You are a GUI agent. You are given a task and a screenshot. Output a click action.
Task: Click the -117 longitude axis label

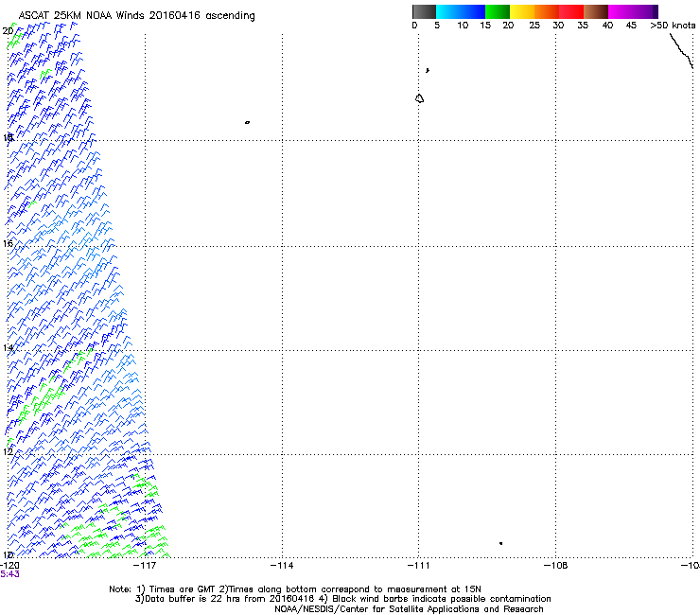[145, 566]
